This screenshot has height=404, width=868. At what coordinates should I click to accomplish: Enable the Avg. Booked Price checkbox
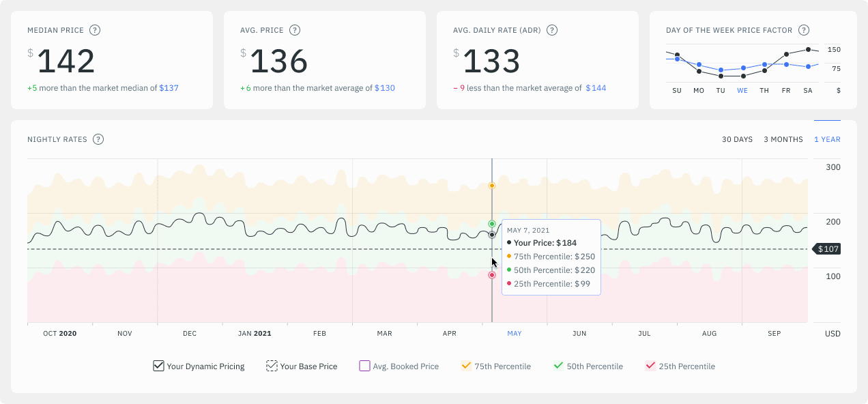point(364,366)
